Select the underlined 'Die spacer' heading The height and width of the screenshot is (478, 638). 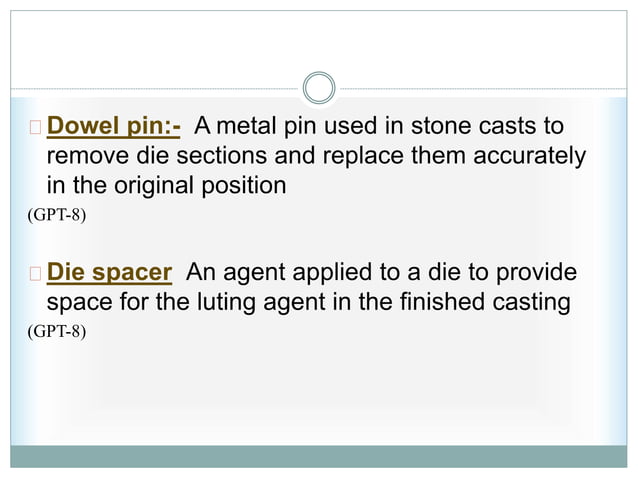coord(110,271)
